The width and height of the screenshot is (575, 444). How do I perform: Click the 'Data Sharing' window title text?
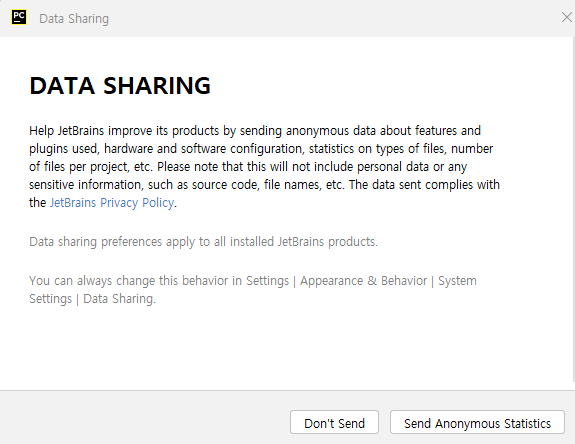pos(74,19)
